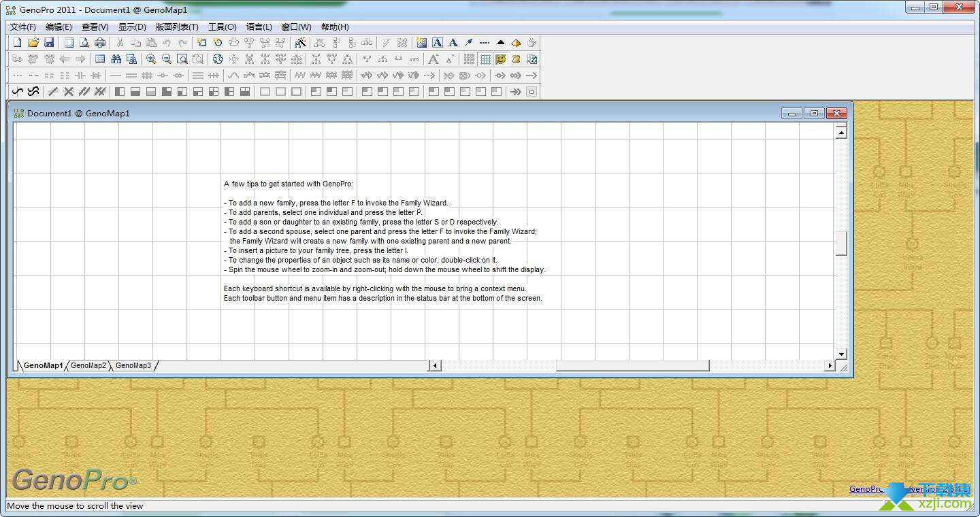Screen dimensions: 980x517
Task: Decrease font size with small A
Action: tap(449, 59)
